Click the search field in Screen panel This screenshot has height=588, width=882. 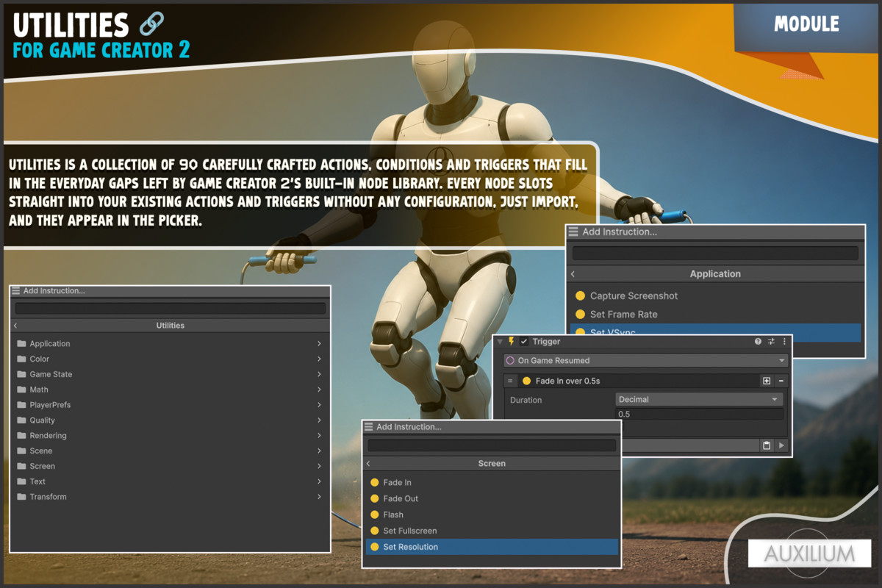click(x=492, y=445)
